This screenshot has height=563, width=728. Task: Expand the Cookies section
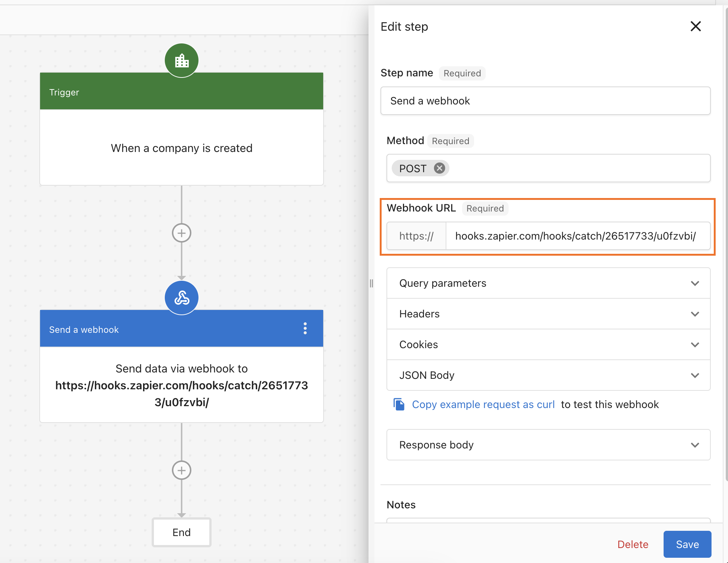[x=548, y=344]
